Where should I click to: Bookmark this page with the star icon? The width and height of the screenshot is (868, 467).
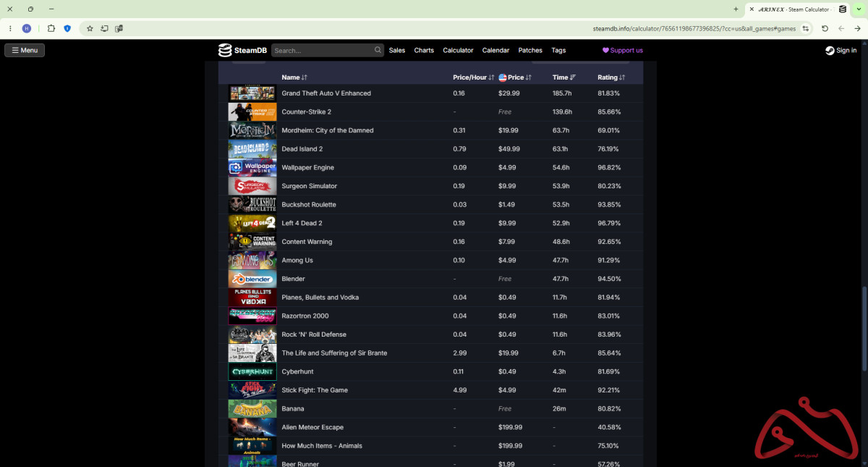90,28
